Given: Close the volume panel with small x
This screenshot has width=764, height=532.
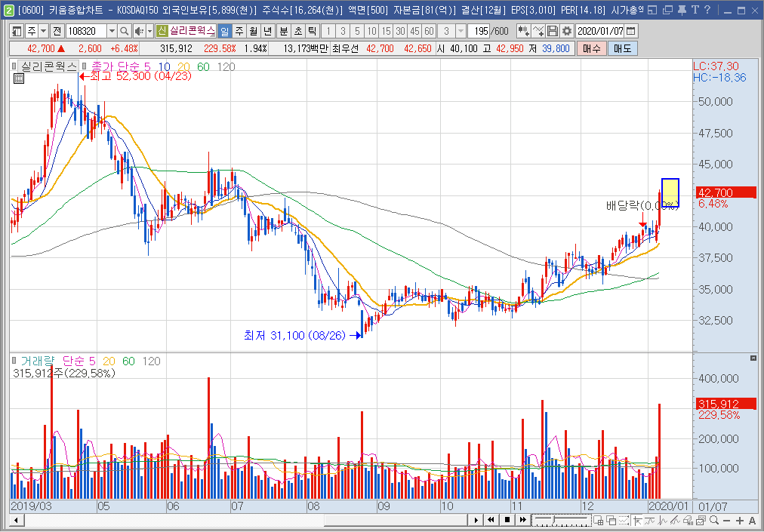Looking at the screenshot, I should [x=753, y=358].
